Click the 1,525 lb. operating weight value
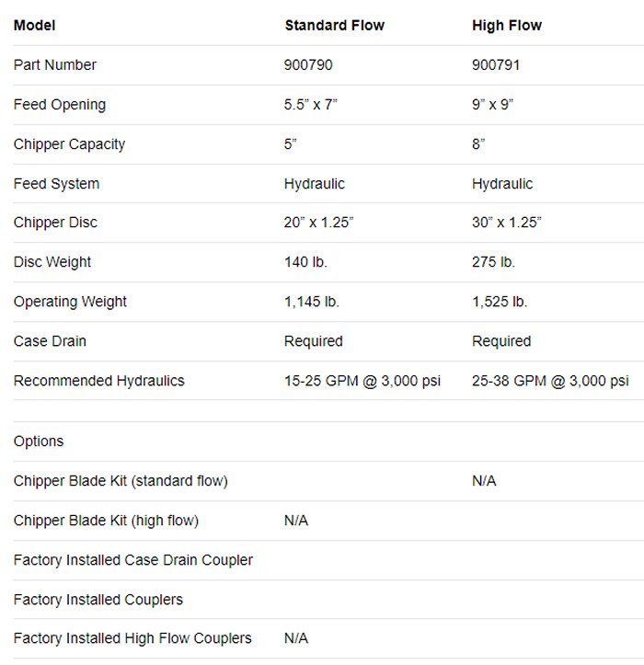 [500, 302]
